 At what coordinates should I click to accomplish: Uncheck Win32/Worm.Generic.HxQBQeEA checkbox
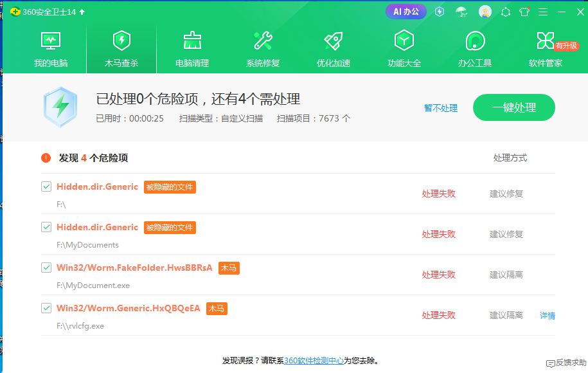coord(46,308)
